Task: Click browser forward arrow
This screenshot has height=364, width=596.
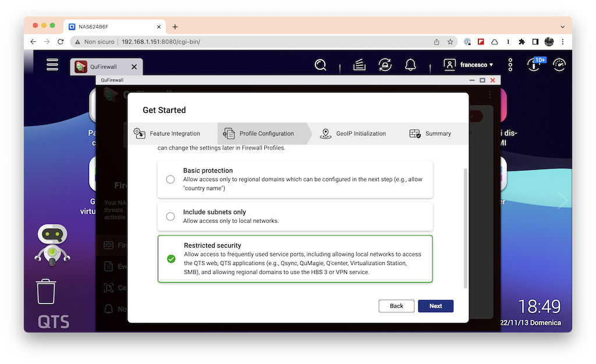Action: 47,42
